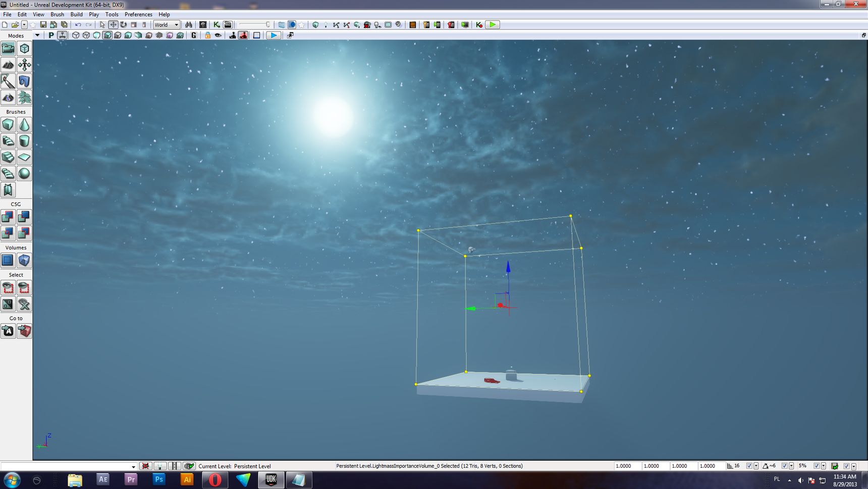This screenshot has height=489, width=868.
Task: Create a Tetrahedron sphere brush
Action: click(x=24, y=173)
